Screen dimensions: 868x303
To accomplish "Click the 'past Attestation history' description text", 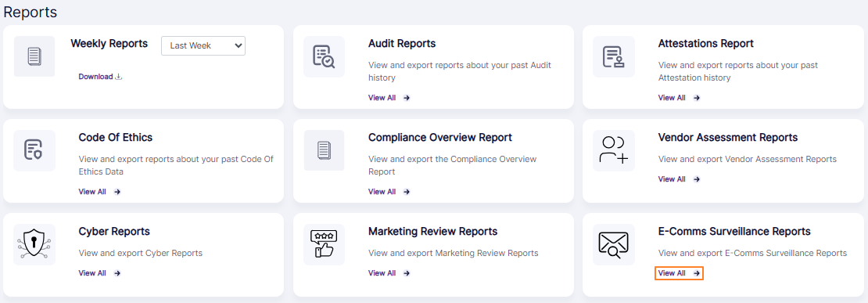I will click(x=737, y=72).
